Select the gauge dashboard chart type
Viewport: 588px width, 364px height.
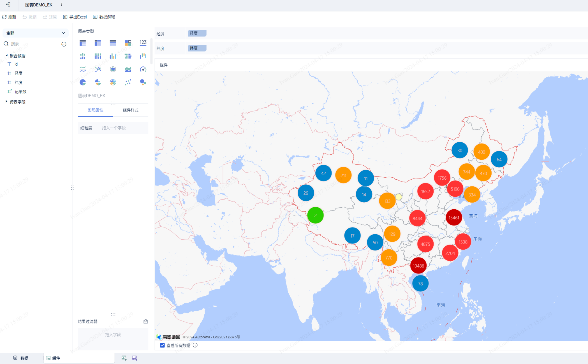point(143,69)
